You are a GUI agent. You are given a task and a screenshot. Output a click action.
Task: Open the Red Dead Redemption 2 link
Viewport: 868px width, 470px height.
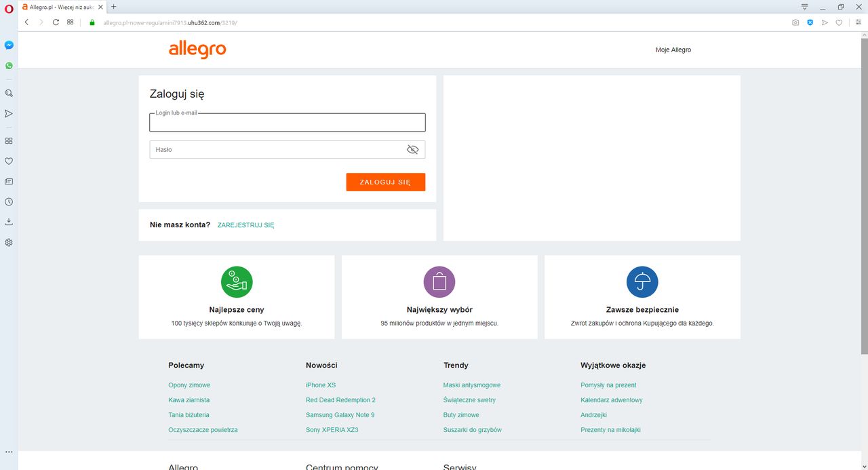point(340,400)
